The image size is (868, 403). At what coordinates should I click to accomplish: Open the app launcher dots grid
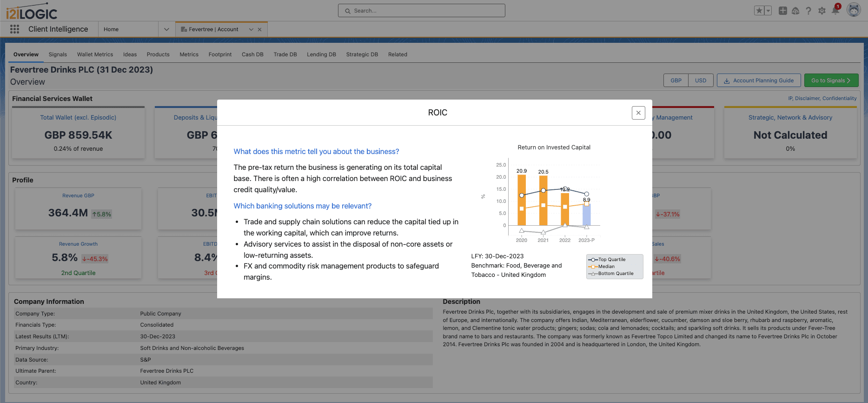click(x=14, y=29)
